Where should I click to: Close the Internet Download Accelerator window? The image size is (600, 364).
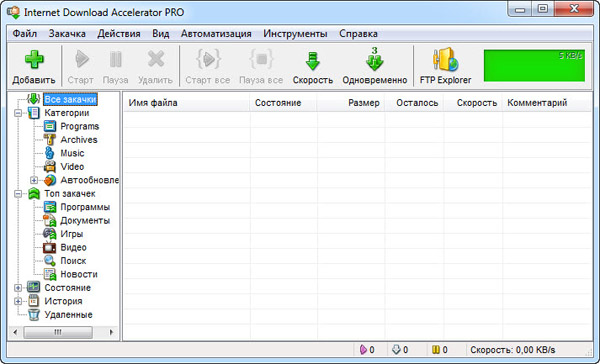click(574, 9)
